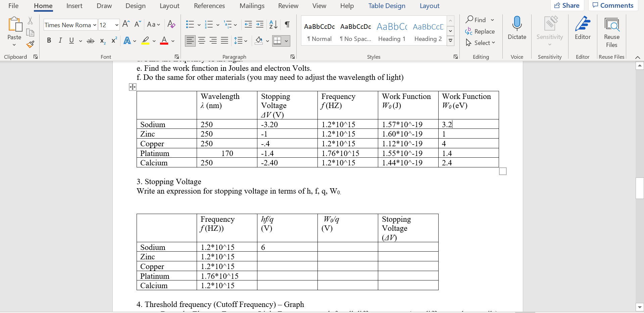Click the Share button
644x313 pixels.
click(567, 5)
